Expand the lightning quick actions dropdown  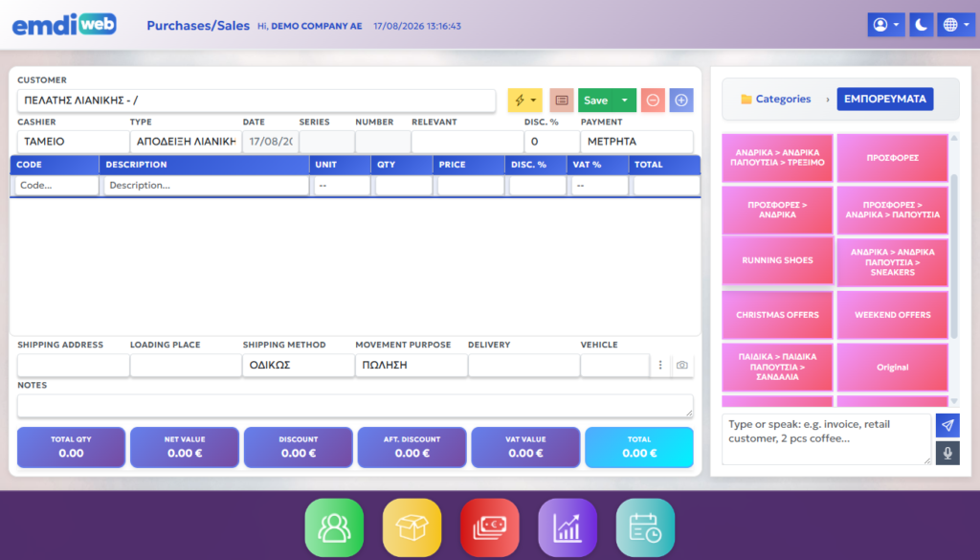(x=525, y=100)
